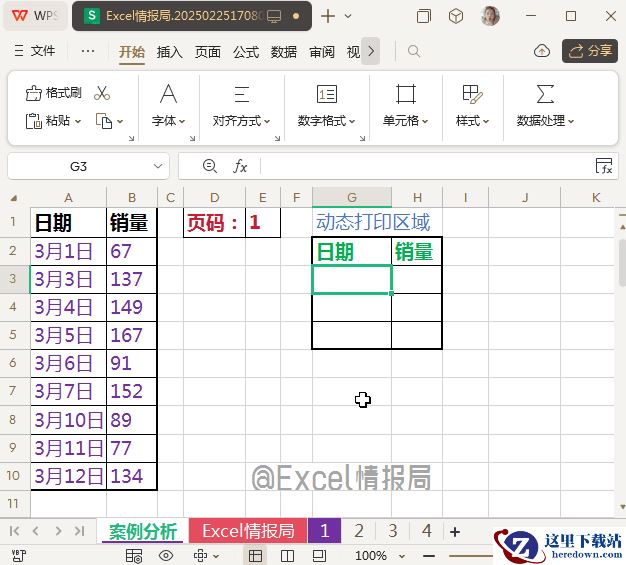Click the cloud upload icon
Screen dimensions: 626x565
(541, 51)
